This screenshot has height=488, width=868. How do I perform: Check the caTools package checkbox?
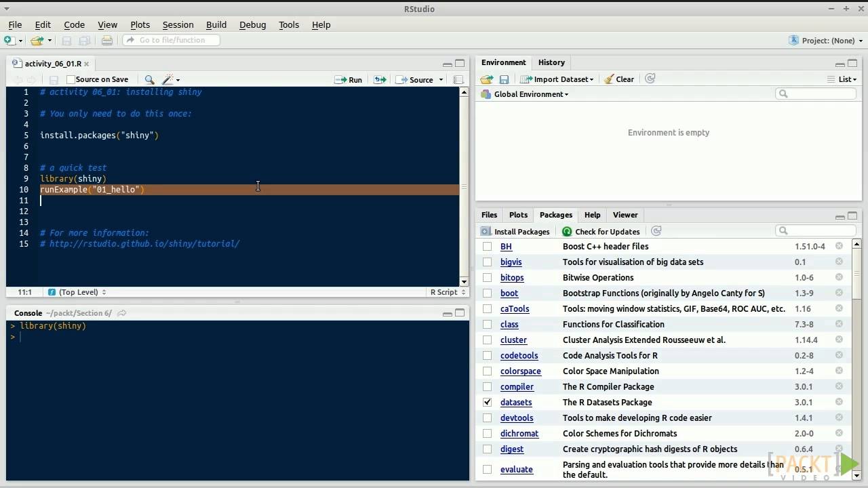point(487,309)
